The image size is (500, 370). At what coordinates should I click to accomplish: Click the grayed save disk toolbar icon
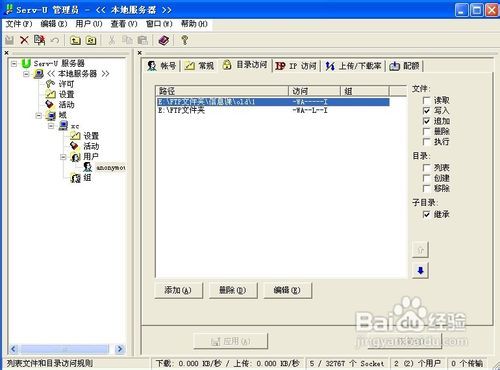[x=10, y=40]
